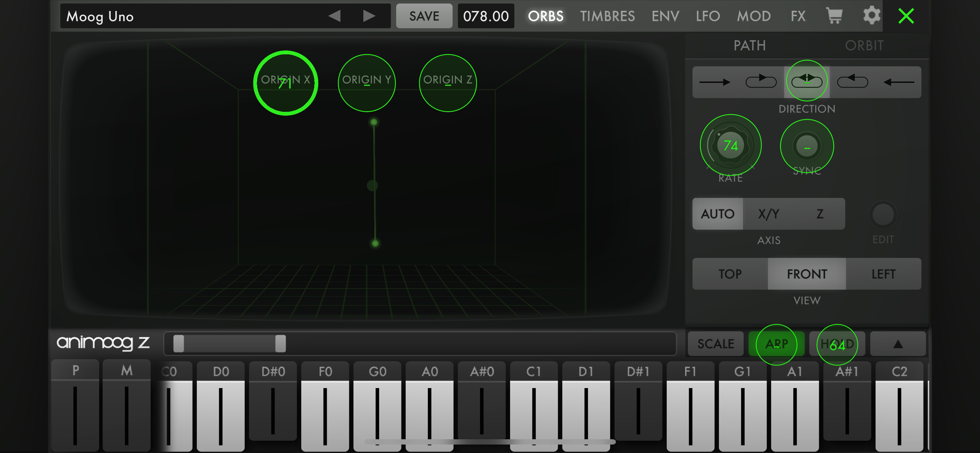Play the D#1 key
The width and height of the screenshot is (980, 453).
(x=638, y=401)
